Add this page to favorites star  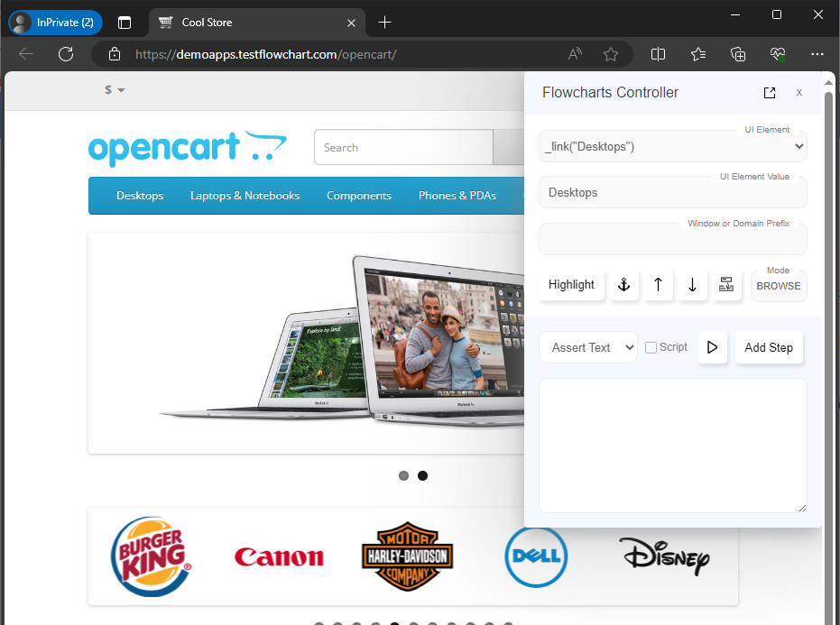611,54
